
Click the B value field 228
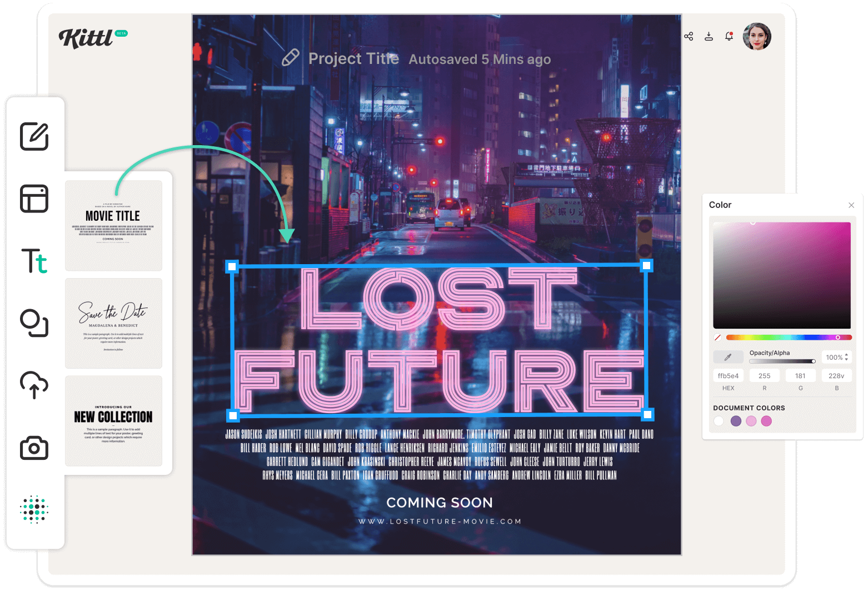tap(836, 376)
